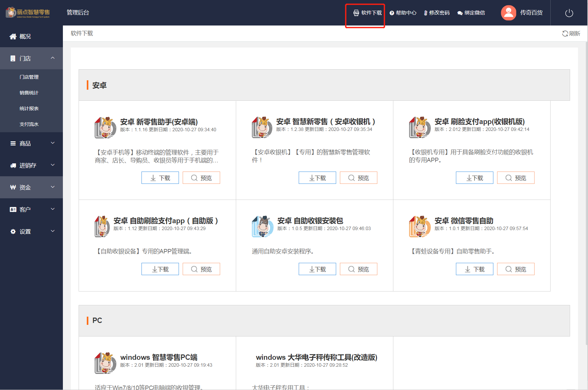Collapse the 门店 sidebar section
The image size is (588, 390).
click(31, 58)
